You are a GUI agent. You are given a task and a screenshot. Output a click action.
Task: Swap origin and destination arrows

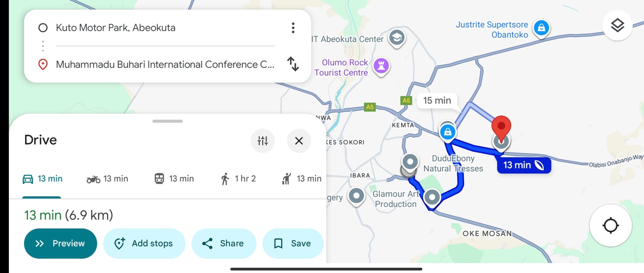[x=293, y=64]
